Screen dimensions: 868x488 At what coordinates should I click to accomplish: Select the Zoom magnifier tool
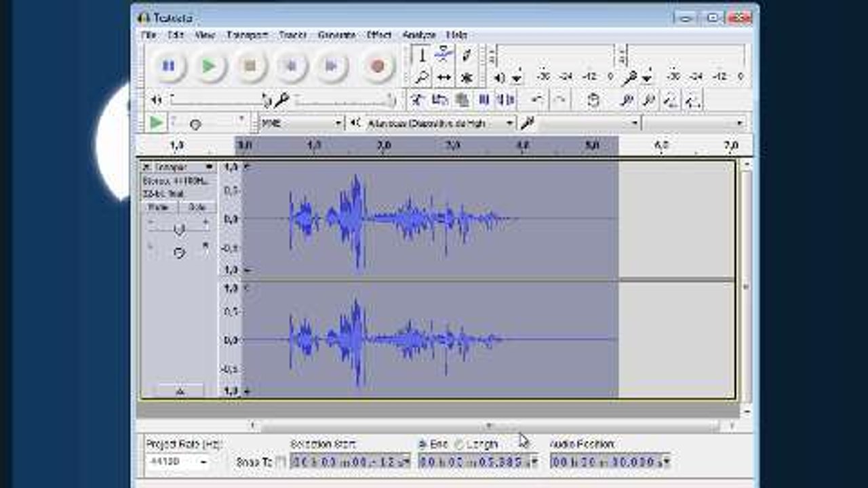click(421, 77)
